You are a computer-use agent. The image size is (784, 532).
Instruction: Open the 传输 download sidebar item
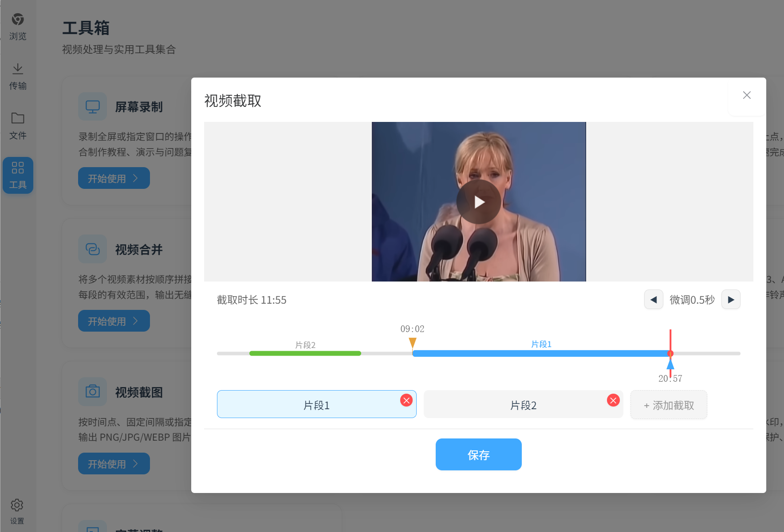18,76
